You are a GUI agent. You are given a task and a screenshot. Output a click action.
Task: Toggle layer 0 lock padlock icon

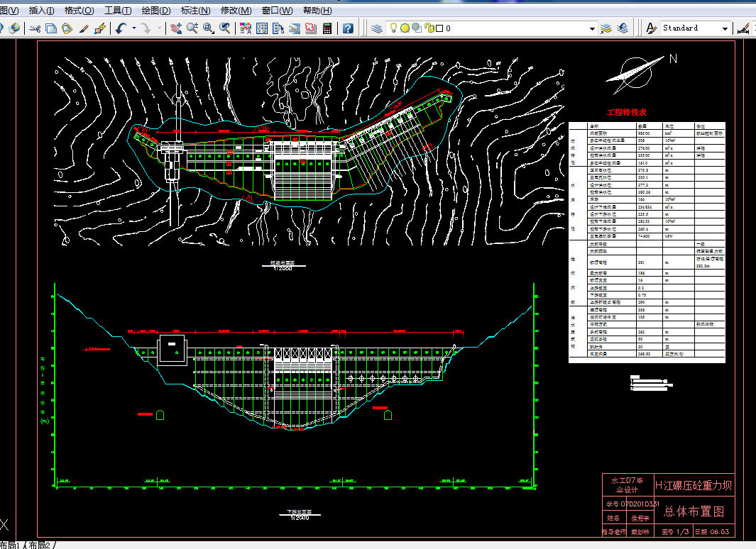click(x=429, y=28)
